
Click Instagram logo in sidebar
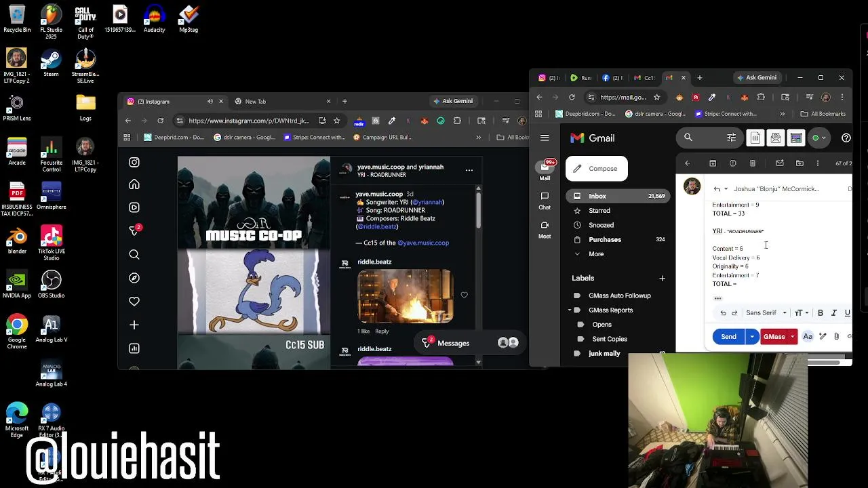click(x=134, y=162)
